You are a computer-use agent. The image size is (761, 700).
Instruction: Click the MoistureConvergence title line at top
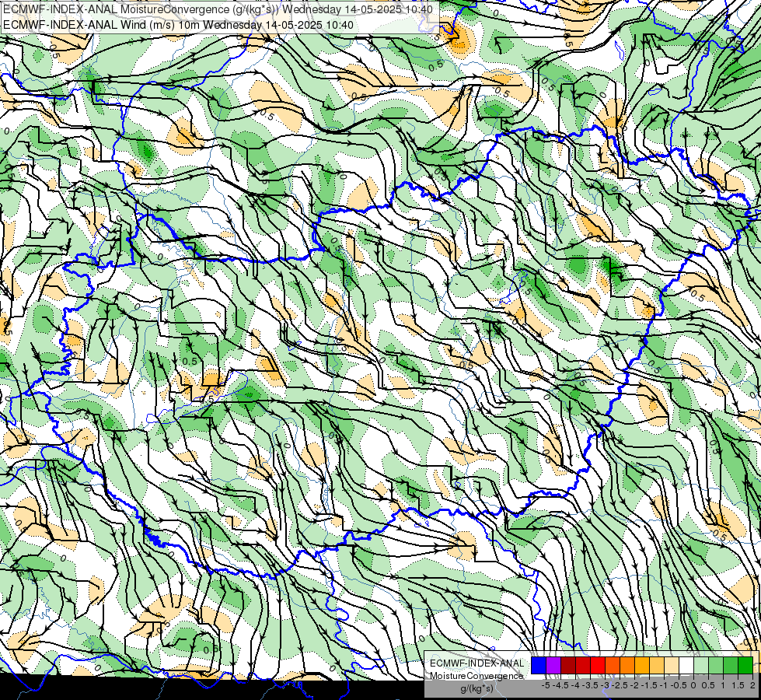click(x=218, y=9)
